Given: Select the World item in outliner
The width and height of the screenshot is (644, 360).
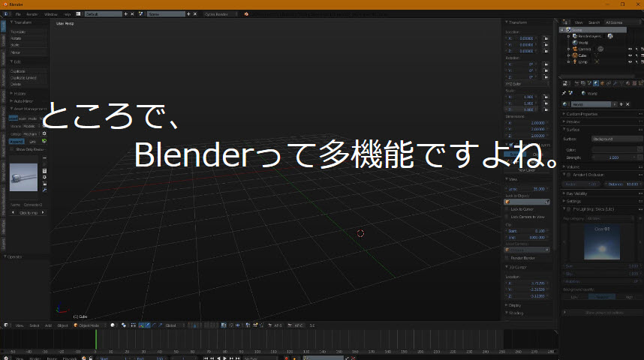Looking at the screenshot, I should 582,43.
